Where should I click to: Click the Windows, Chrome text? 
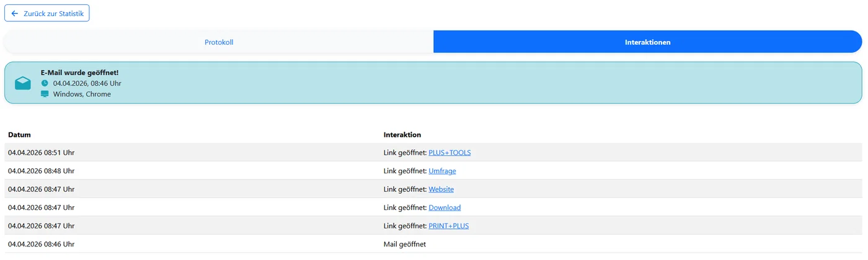coord(82,94)
